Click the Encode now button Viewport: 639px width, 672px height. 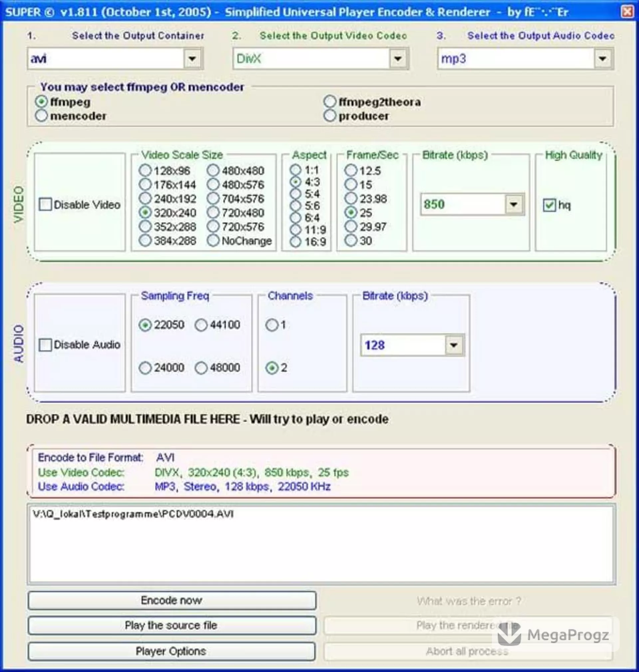click(172, 600)
